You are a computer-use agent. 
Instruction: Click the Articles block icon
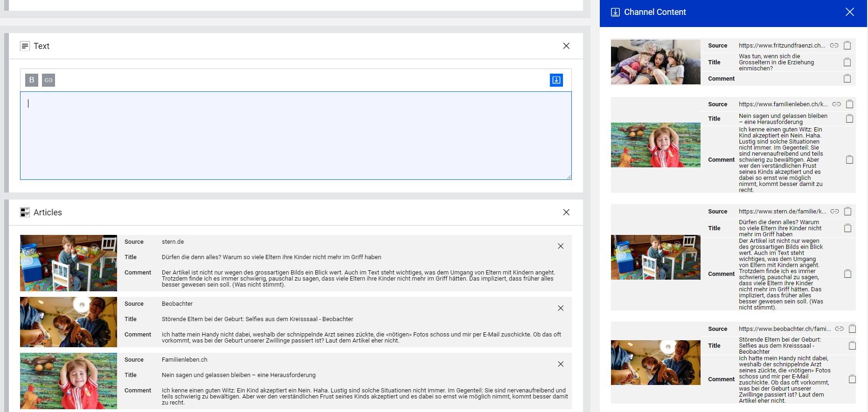point(25,212)
